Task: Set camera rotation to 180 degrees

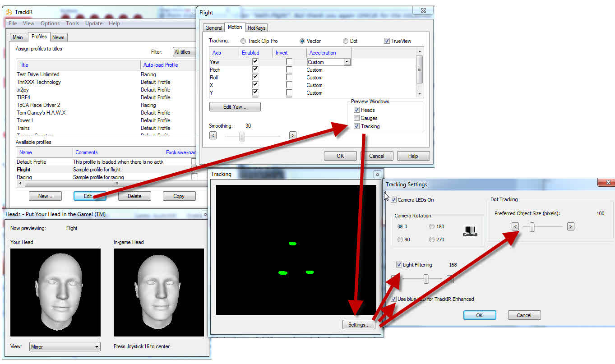Action: click(x=432, y=226)
